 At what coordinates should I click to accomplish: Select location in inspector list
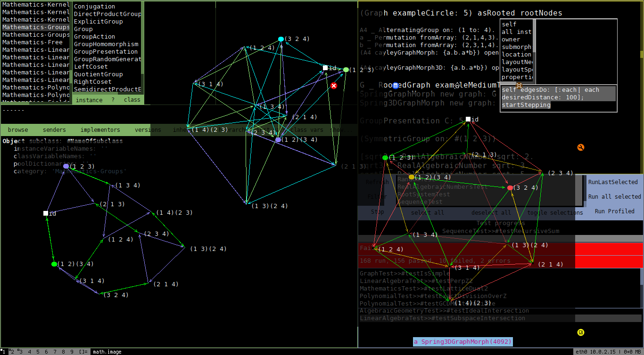(x=516, y=54)
